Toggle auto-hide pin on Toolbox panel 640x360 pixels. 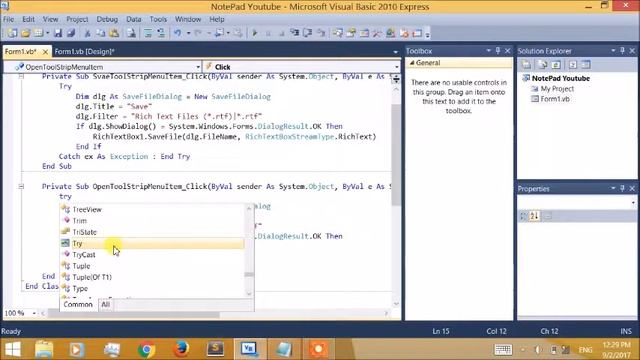coord(498,51)
